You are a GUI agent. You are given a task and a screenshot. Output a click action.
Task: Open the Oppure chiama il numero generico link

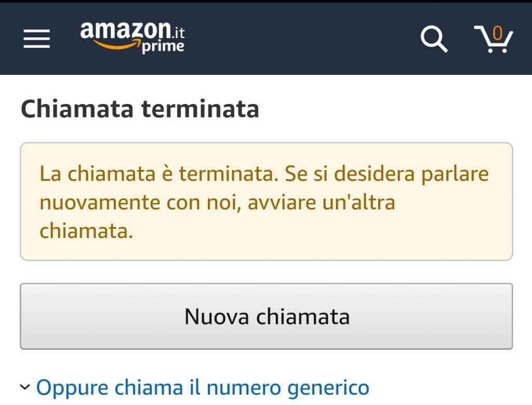(202, 387)
